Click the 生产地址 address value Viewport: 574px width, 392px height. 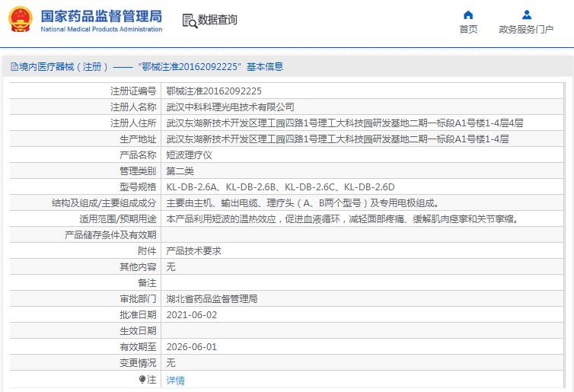[337, 139]
